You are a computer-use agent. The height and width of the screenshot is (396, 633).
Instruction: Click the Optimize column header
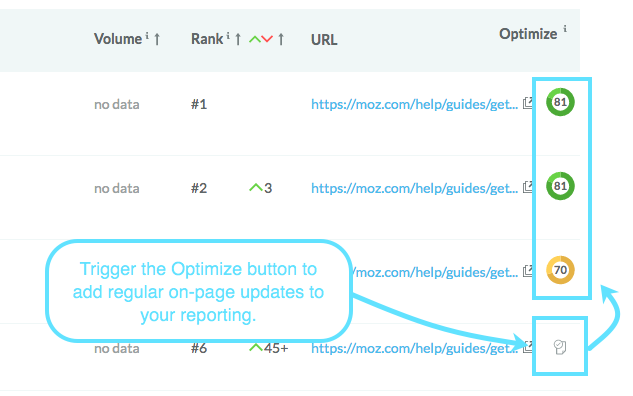528,34
